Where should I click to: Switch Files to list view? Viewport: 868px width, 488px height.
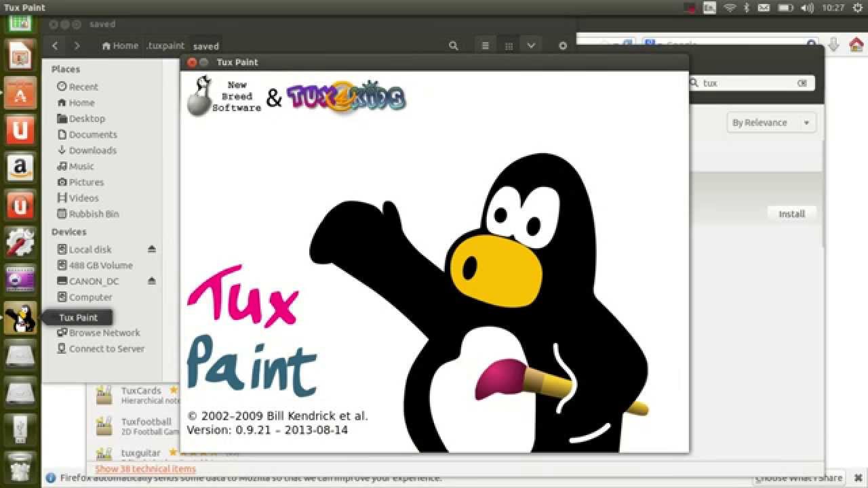[x=485, y=45]
